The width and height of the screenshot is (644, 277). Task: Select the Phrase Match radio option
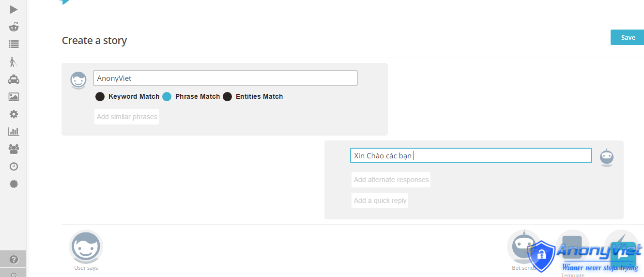167,96
